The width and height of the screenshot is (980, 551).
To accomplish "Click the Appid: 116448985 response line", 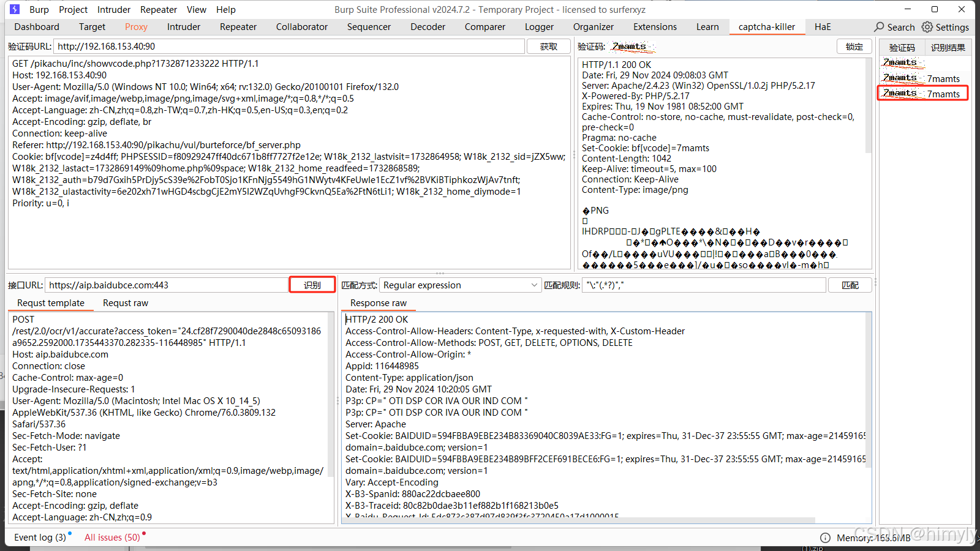I will point(382,366).
